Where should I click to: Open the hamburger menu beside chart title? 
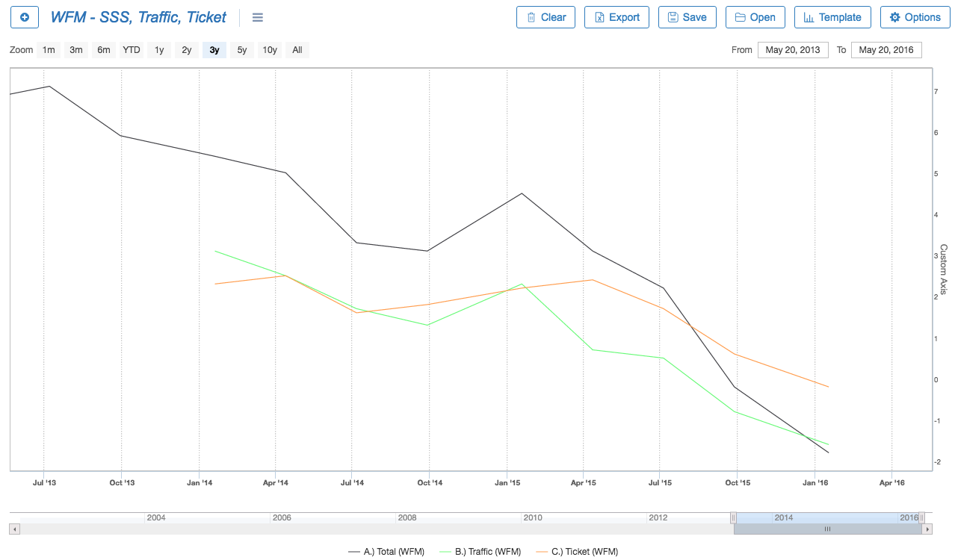point(258,18)
